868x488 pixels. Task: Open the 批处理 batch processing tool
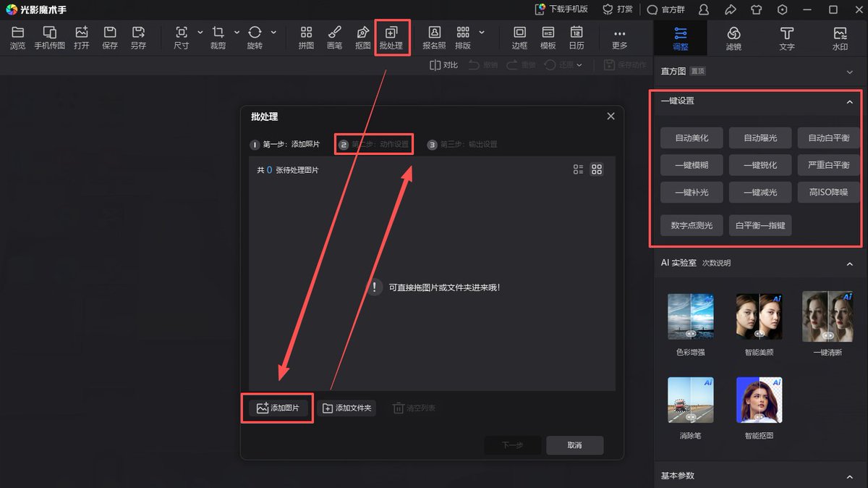tap(391, 38)
